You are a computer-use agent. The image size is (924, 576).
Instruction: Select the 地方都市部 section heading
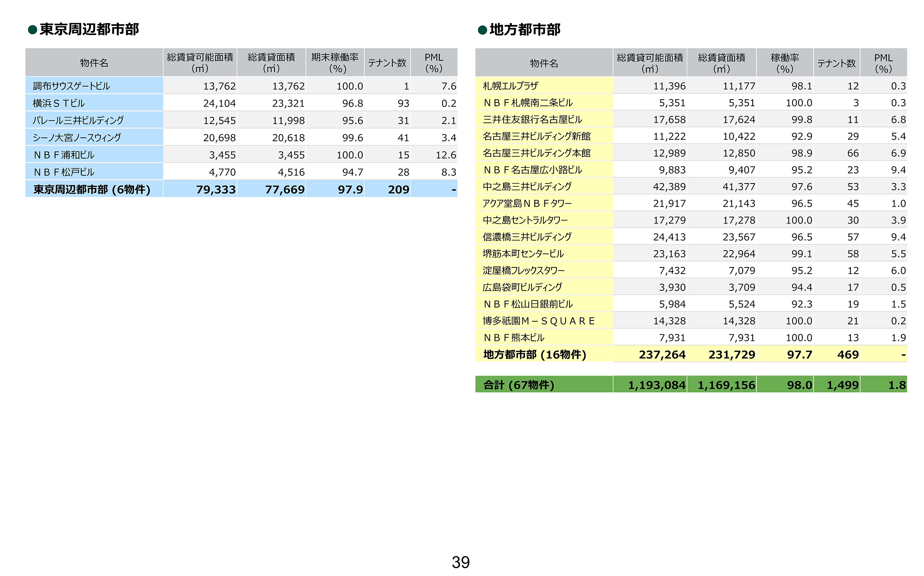[x=525, y=30]
